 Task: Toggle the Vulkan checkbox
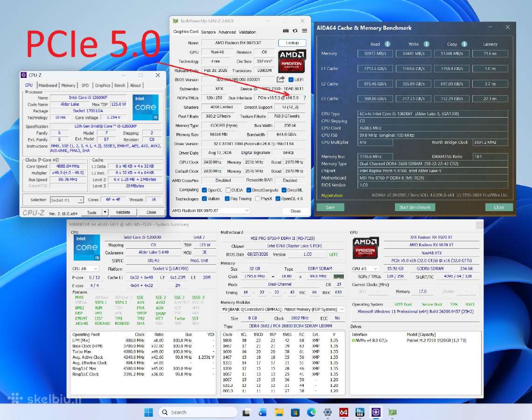click(204, 199)
